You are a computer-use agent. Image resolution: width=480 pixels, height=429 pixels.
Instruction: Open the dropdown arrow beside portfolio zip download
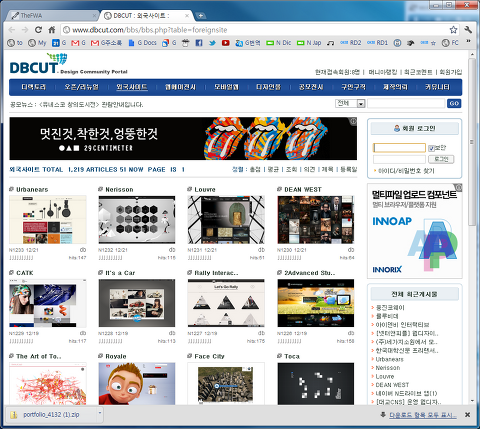[x=100, y=413]
